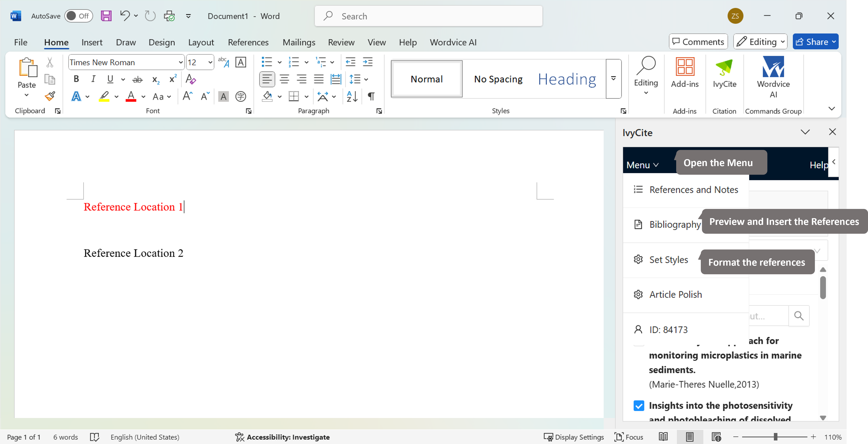Viewport: 868px width, 444px height.
Task: Uncheck the photosensitivity reference checkbox
Action: click(638, 406)
